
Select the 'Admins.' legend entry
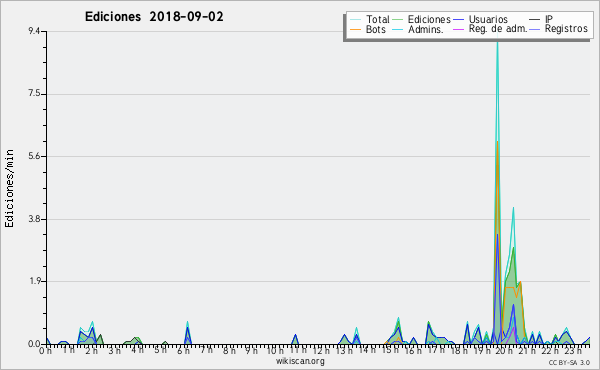click(x=418, y=29)
